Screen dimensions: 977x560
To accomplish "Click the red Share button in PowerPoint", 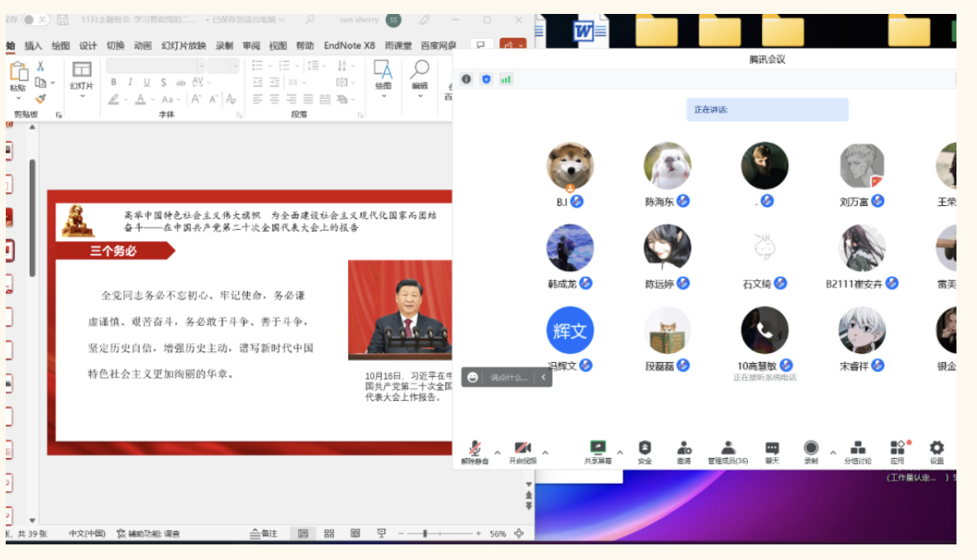I will pos(513,45).
